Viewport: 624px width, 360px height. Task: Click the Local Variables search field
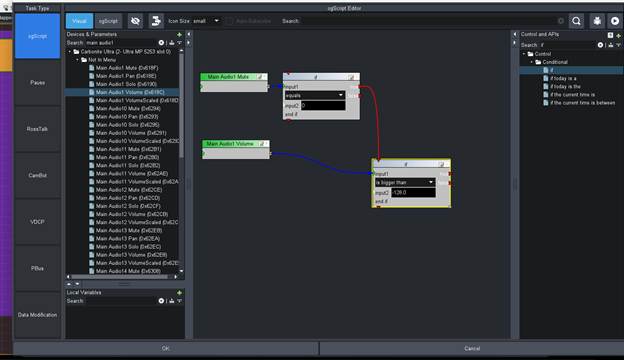pos(121,301)
